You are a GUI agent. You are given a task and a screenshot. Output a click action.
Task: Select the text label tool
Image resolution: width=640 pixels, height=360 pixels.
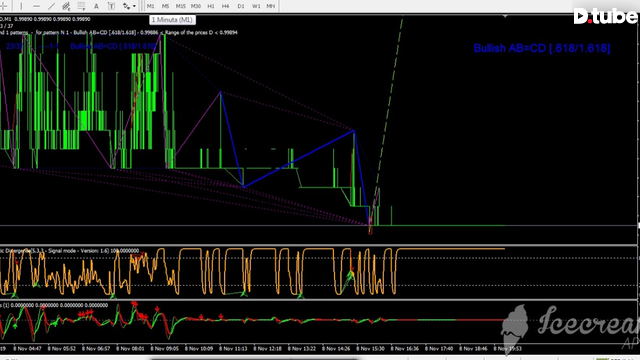[111, 6]
